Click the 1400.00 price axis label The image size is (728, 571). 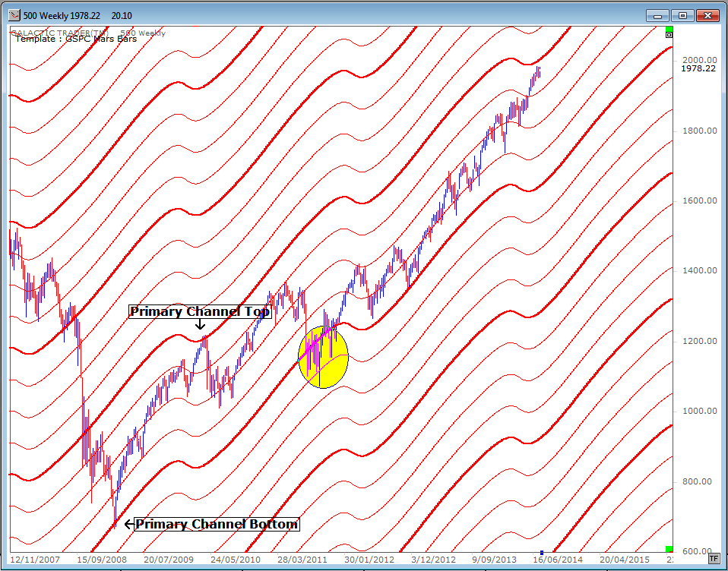[x=699, y=271]
